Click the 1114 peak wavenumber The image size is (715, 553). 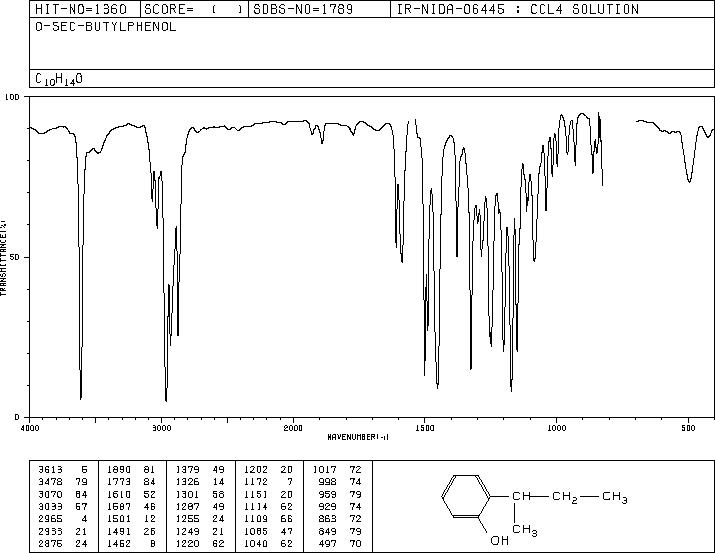256,506
